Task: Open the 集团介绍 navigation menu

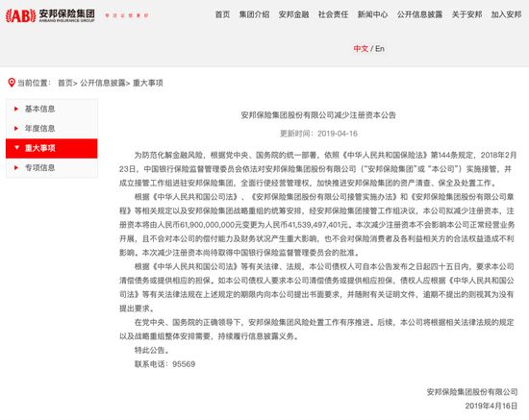Action: tap(254, 14)
